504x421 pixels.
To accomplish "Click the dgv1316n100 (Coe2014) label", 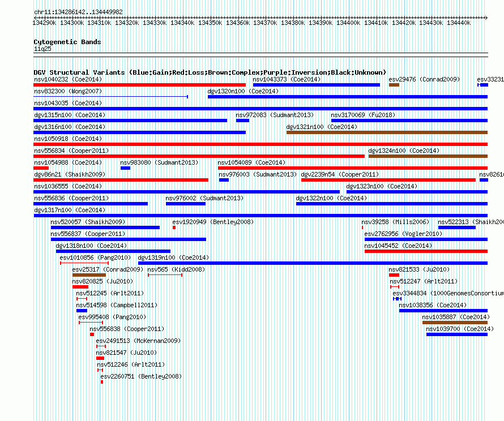I will point(70,127).
